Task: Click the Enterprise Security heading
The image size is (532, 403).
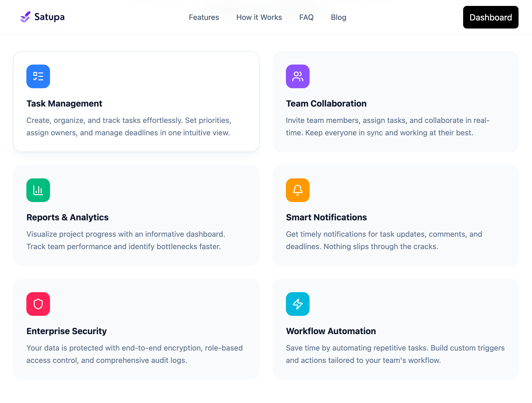Action: tap(66, 331)
